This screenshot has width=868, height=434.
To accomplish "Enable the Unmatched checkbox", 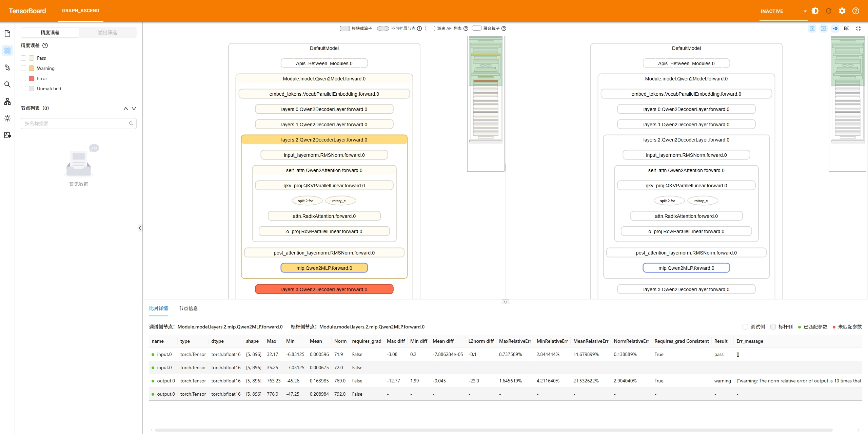I will [x=23, y=89].
